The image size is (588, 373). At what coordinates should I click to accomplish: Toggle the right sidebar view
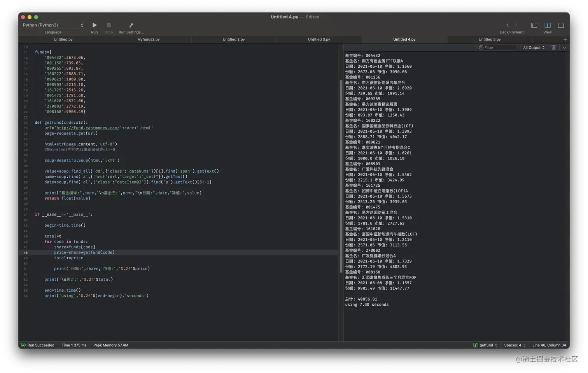(561, 25)
